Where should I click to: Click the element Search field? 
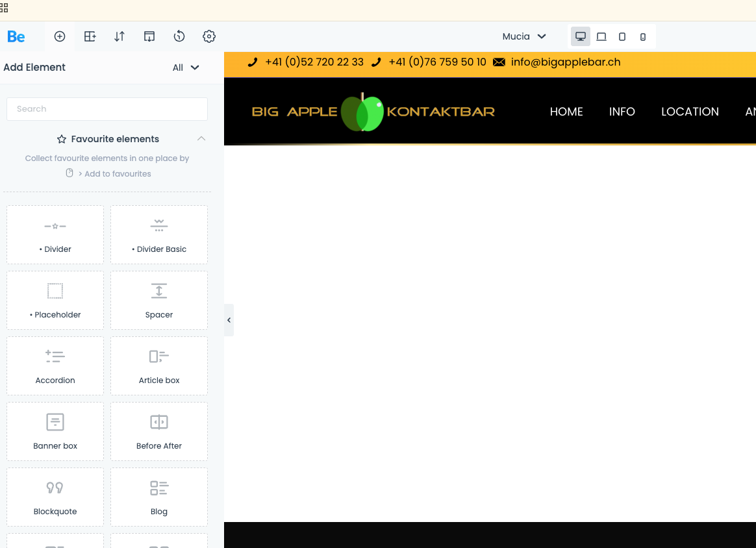pyautogui.click(x=107, y=109)
